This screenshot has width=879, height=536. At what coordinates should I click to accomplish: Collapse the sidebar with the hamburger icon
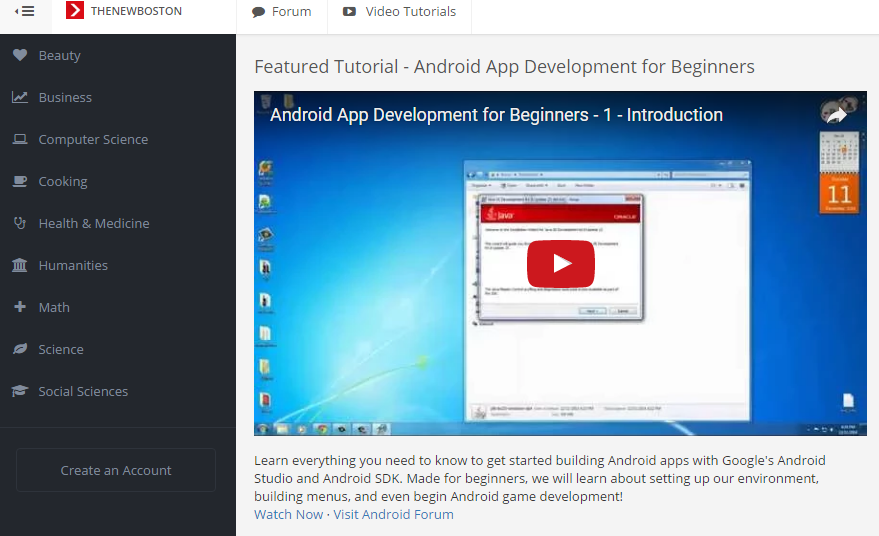(x=25, y=11)
